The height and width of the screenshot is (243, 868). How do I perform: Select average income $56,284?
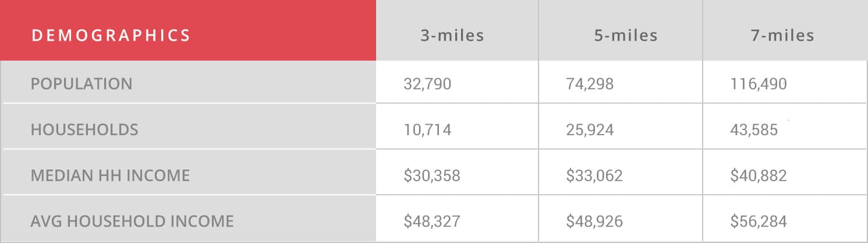coord(759,221)
